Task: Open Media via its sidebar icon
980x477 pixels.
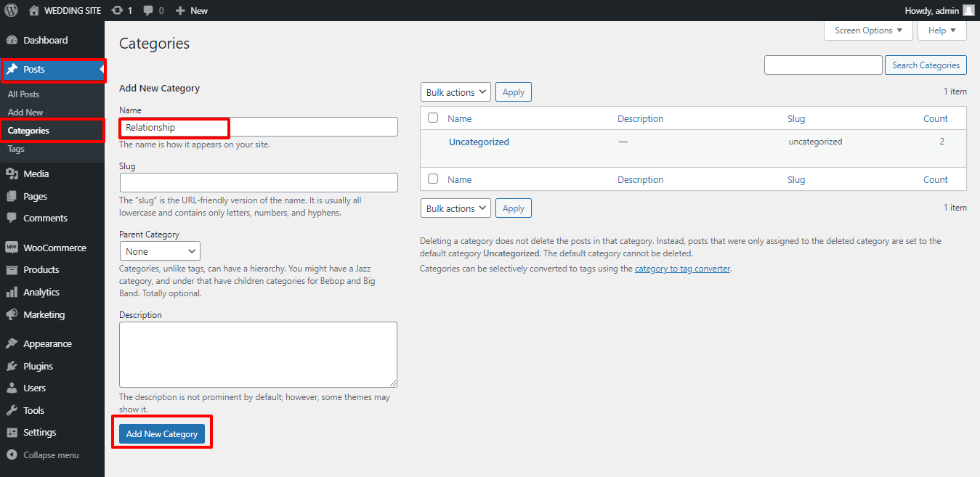Action: click(12, 174)
